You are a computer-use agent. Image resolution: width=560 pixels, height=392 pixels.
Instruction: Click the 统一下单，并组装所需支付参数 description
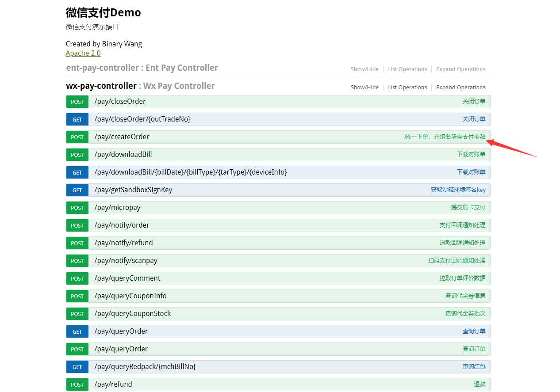445,137
